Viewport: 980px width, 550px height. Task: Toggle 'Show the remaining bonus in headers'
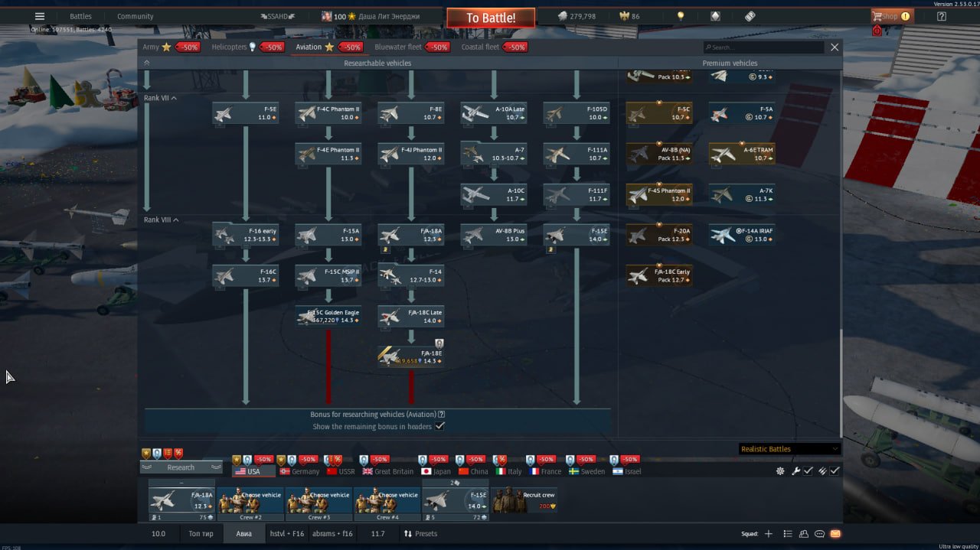439,427
